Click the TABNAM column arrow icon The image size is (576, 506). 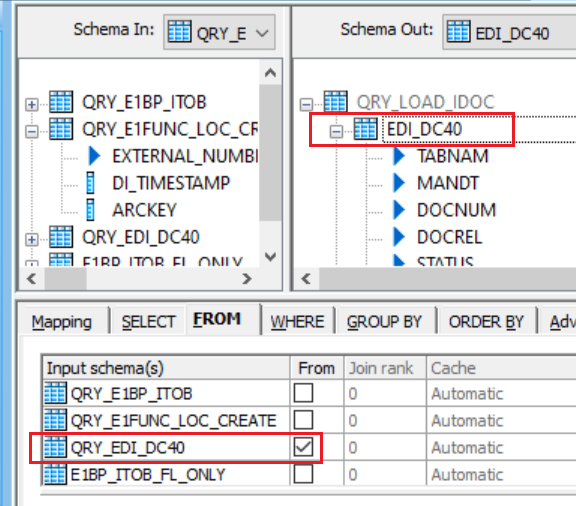click(x=399, y=156)
